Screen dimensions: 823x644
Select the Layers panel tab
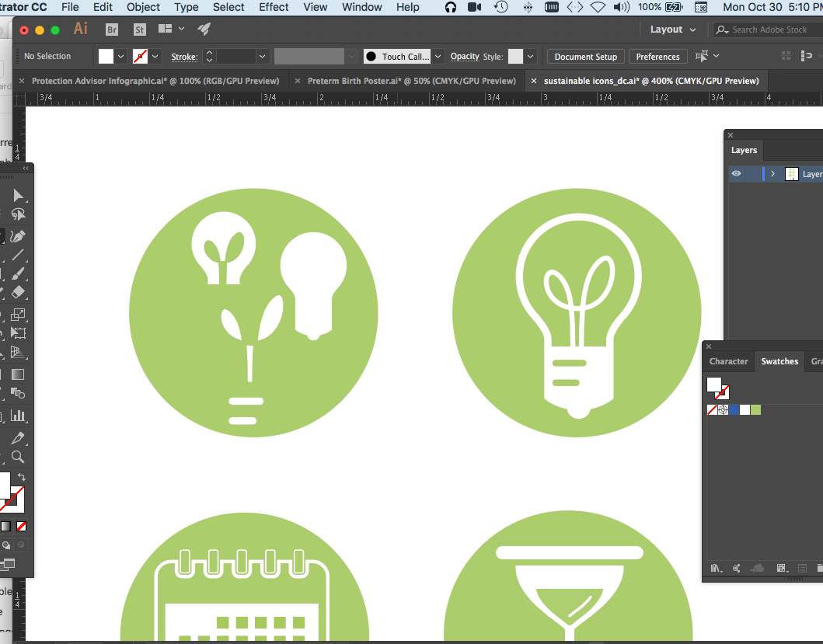click(x=744, y=150)
